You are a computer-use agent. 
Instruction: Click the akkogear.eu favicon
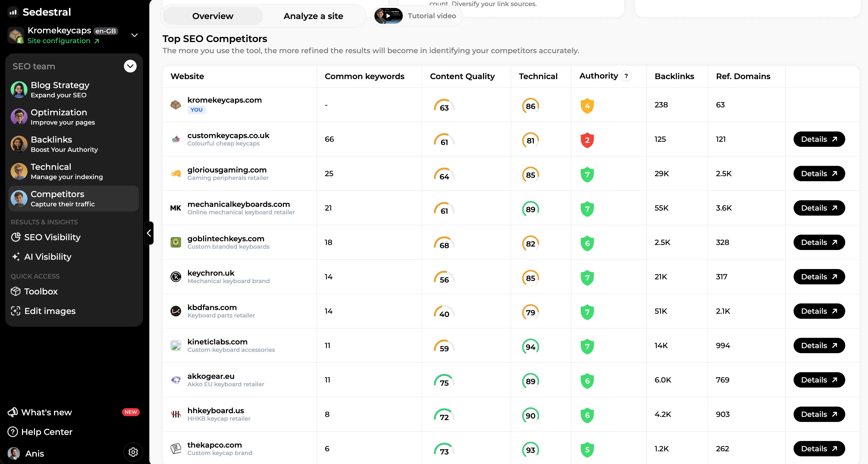click(x=176, y=380)
